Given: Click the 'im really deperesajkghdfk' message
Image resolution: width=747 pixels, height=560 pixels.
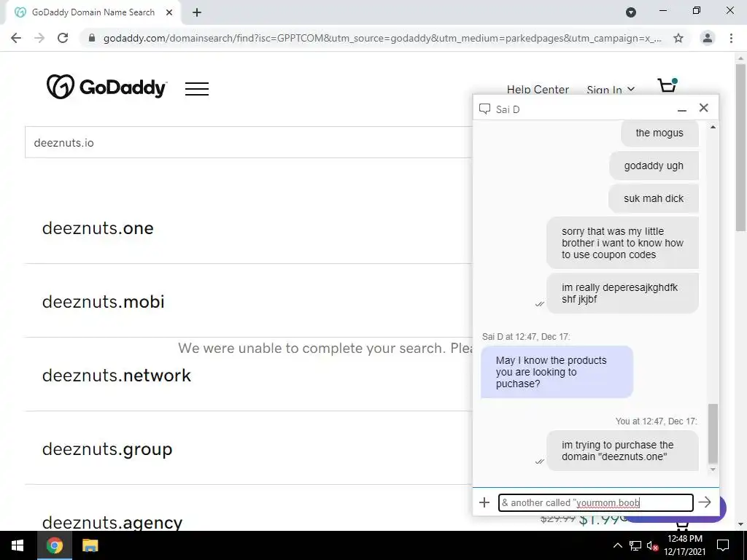Looking at the screenshot, I should point(622,293).
